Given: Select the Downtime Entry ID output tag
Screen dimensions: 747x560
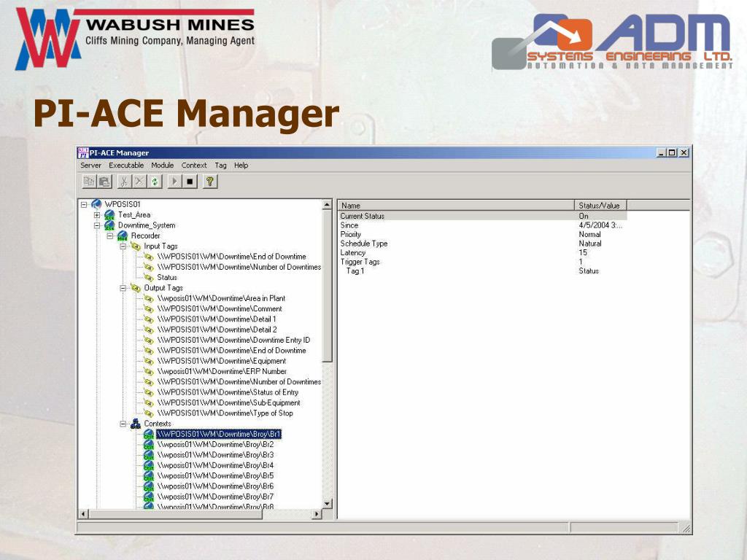Looking at the screenshot, I should pos(233,340).
